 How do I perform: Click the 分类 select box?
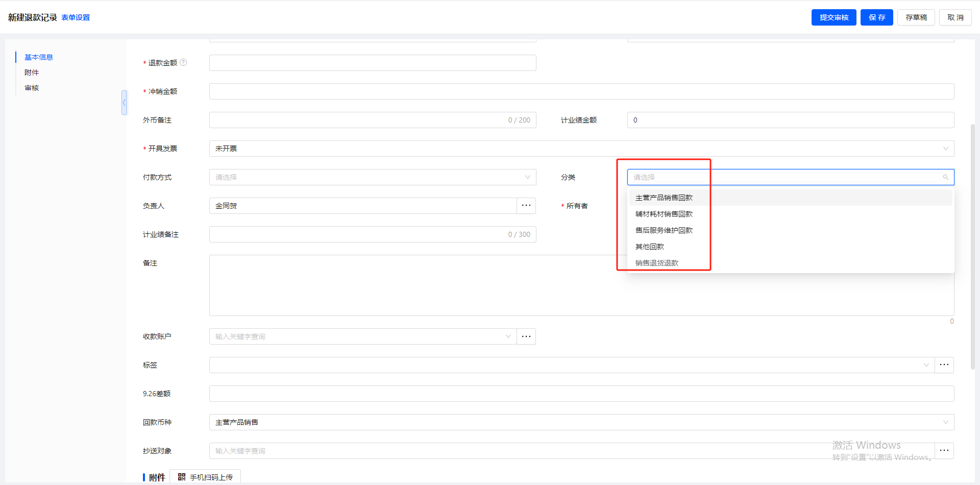(791, 177)
